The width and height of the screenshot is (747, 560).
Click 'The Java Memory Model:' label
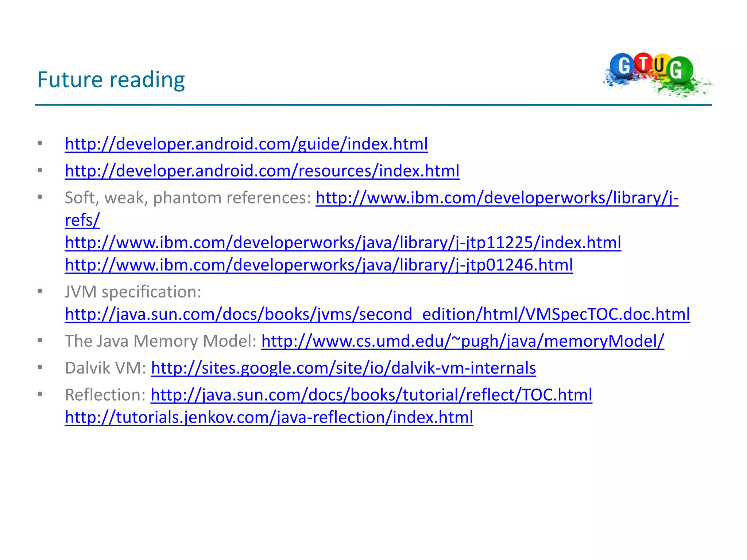pos(161,342)
